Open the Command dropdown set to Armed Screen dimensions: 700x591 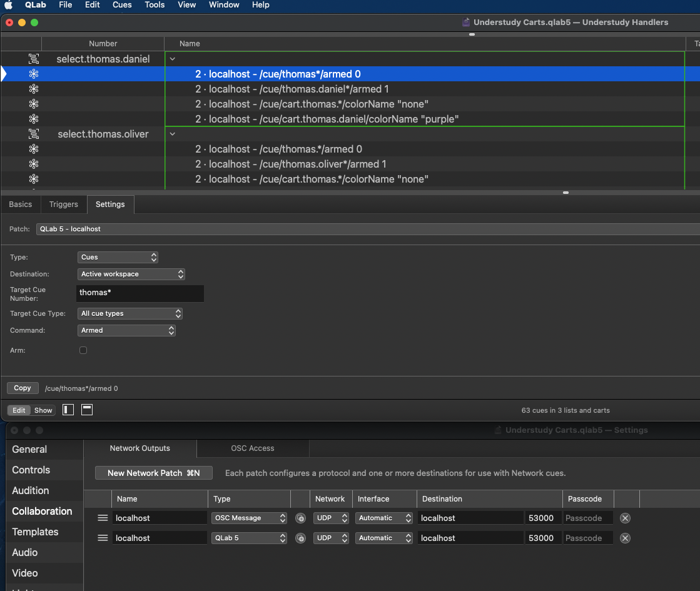(127, 330)
